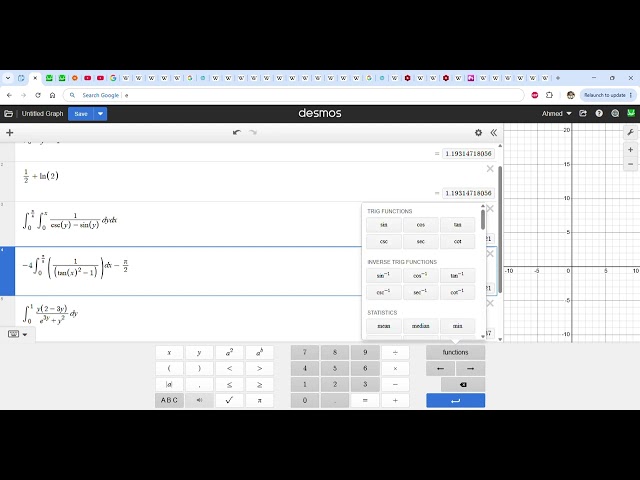Open the language globe icon
640x480 pixels.
click(615, 113)
